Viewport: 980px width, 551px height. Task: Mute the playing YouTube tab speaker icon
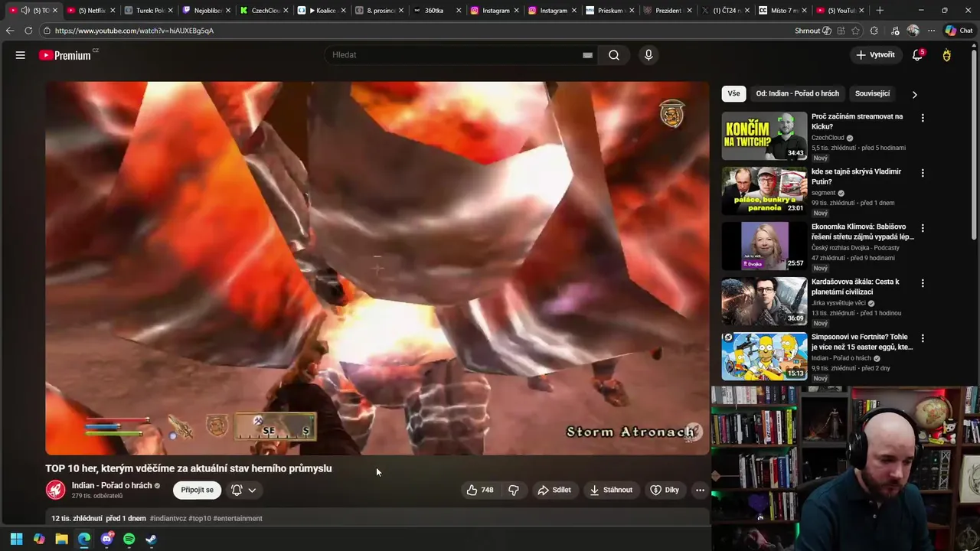click(25, 10)
